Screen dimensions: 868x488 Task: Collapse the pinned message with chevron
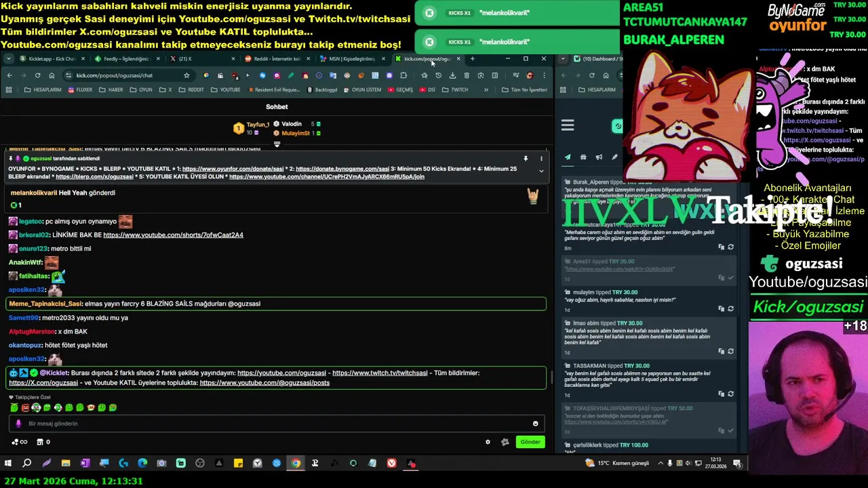tap(541, 171)
